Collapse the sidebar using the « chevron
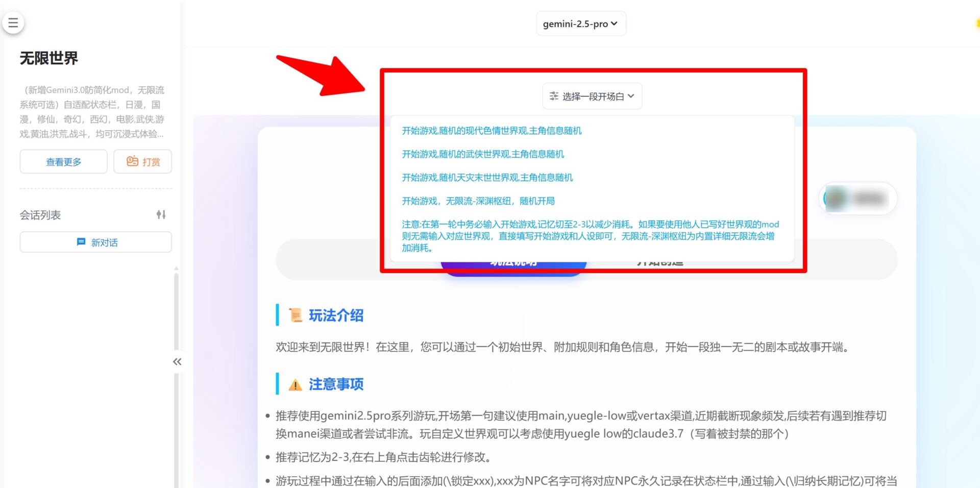The image size is (980, 488). coord(177,361)
